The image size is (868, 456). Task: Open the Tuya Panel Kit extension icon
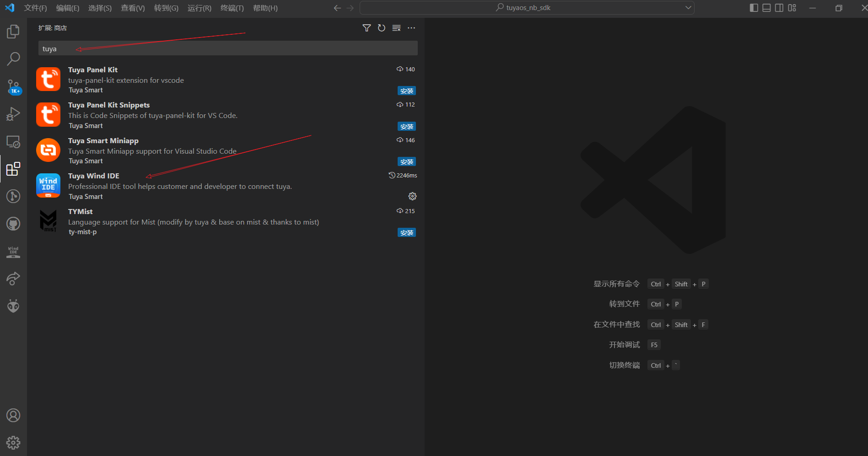[x=48, y=79]
